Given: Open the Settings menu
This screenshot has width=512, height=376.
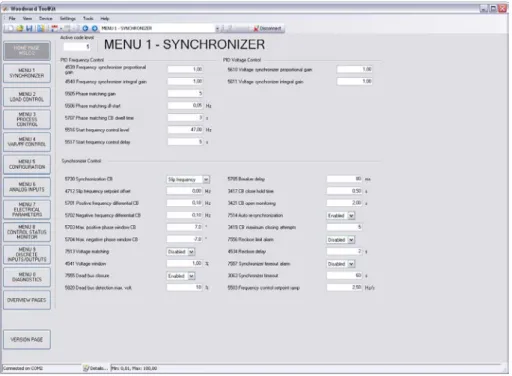Looking at the screenshot, I should [x=68, y=18].
